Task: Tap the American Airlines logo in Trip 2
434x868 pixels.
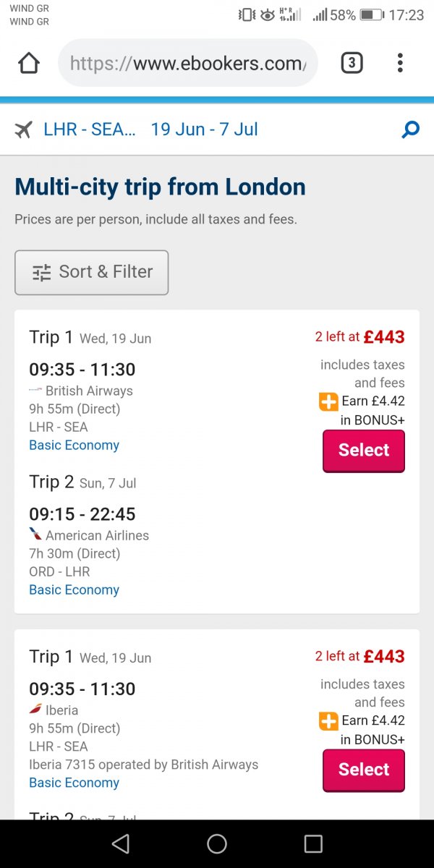Action: (x=35, y=535)
